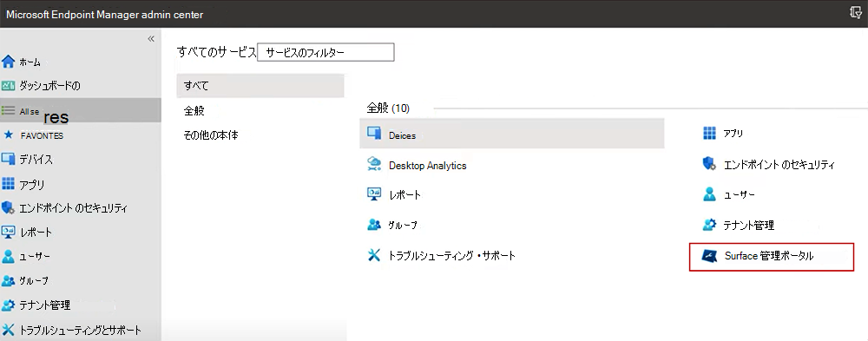Open デバイス in the left sidebar
868x341 pixels.
[x=36, y=160]
